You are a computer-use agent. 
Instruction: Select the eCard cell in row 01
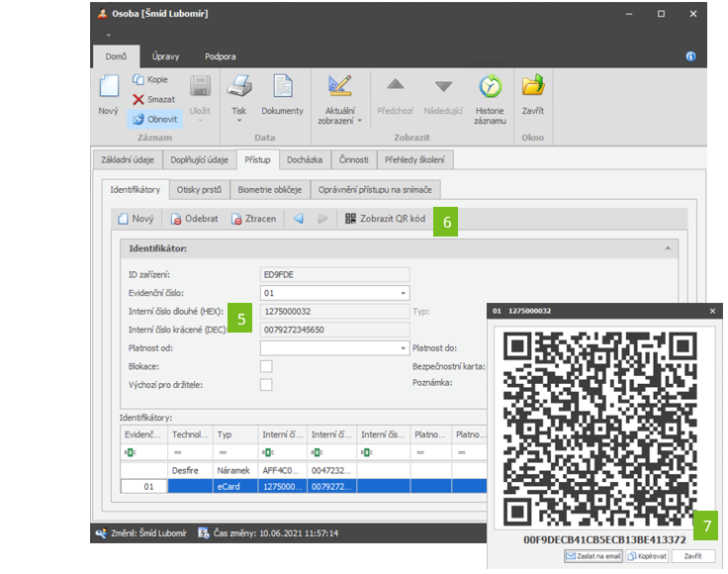235,487
